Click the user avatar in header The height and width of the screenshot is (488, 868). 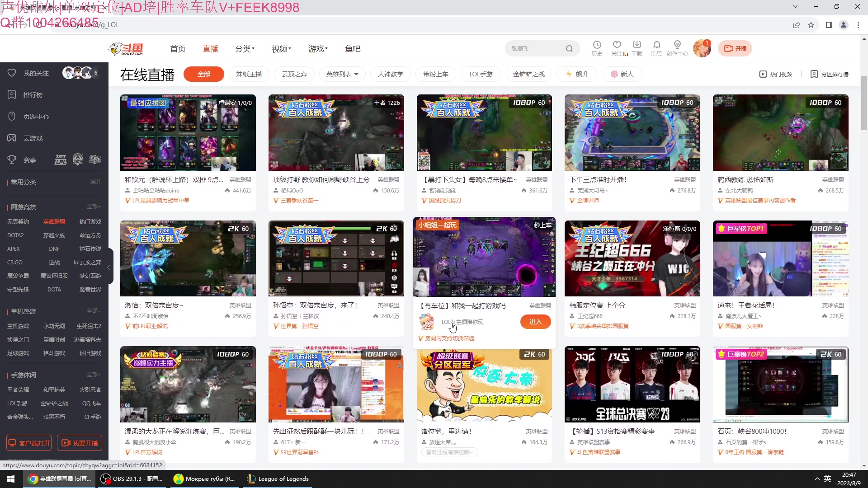tap(702, 48)
